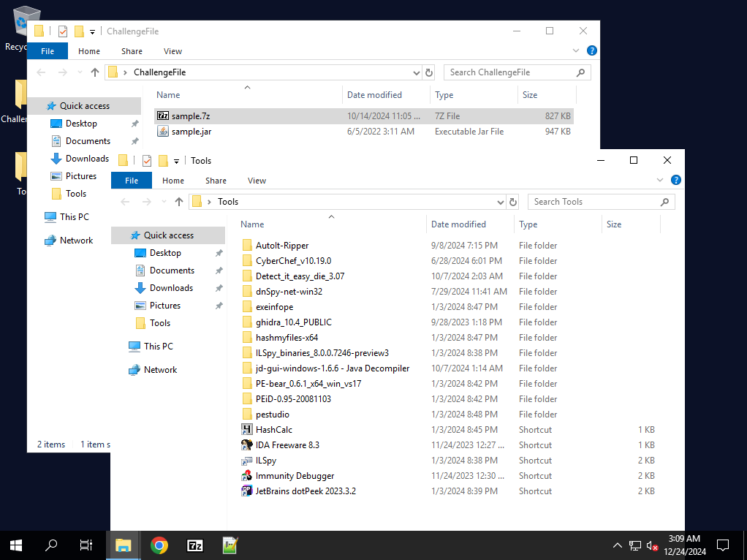Open the recent locations dropdown in ChallengeFile
Image resolution: width=747 pixels, height=560 pixels.
(80, 72)
